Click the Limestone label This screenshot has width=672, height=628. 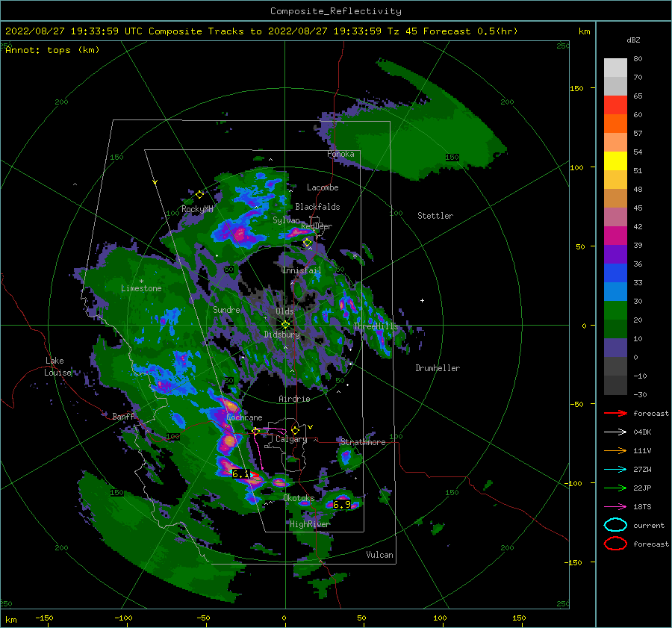click(141, 288)
